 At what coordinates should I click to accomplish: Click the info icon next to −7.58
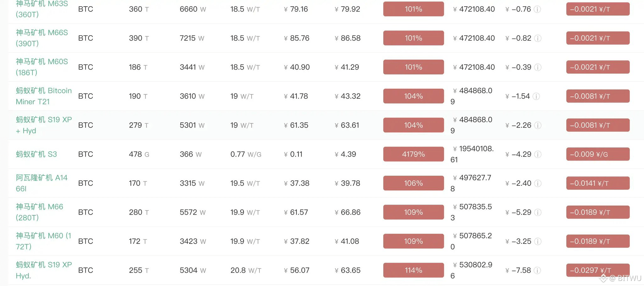pos(538,270)
